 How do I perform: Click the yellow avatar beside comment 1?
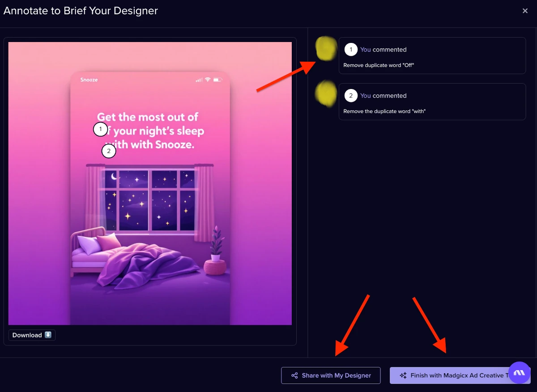pyautogui.click(x=326, y=49)
